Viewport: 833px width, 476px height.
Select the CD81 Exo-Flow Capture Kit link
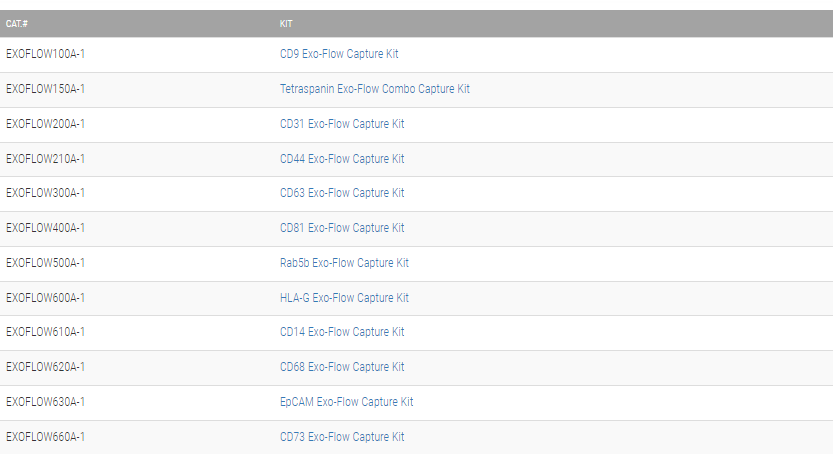(x=342, y=228)
